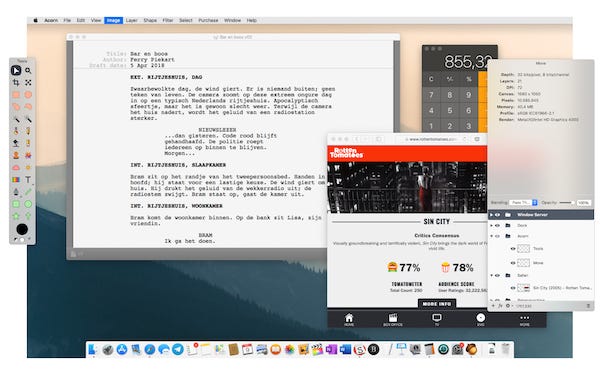Toggle visibility of the Dock layer group
Image resolution: width=600 pixels, height=375 pixels.
pyautogui.click(x=497, y=225)
